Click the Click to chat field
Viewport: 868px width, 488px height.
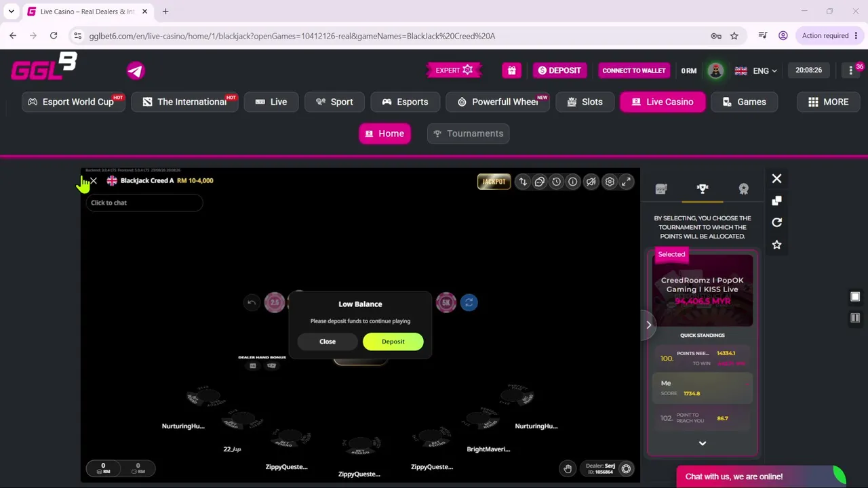144,203
